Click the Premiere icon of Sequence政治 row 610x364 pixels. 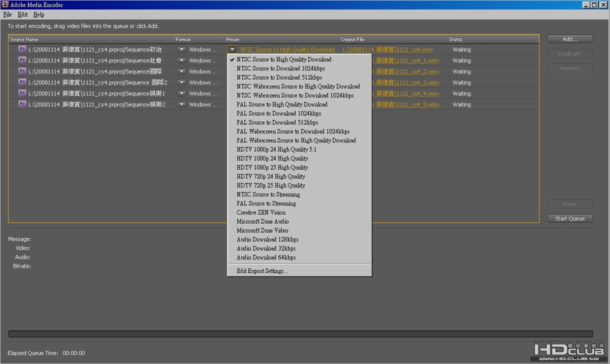(22, 49)
